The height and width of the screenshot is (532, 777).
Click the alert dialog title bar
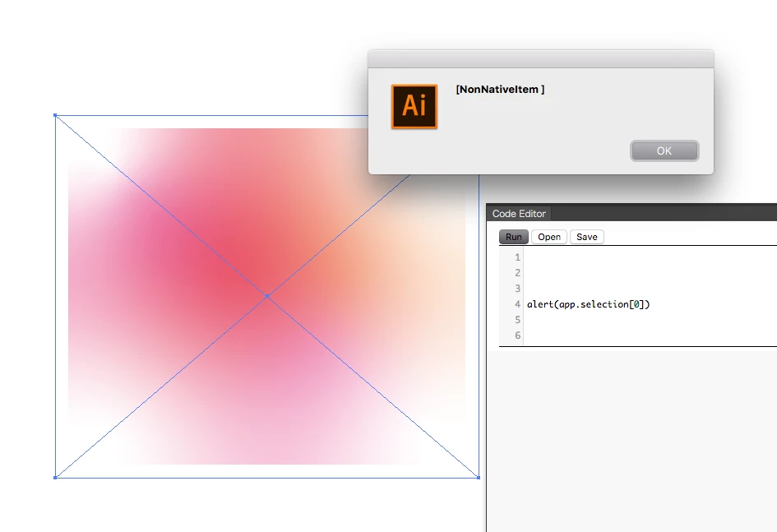click(541, 59)
